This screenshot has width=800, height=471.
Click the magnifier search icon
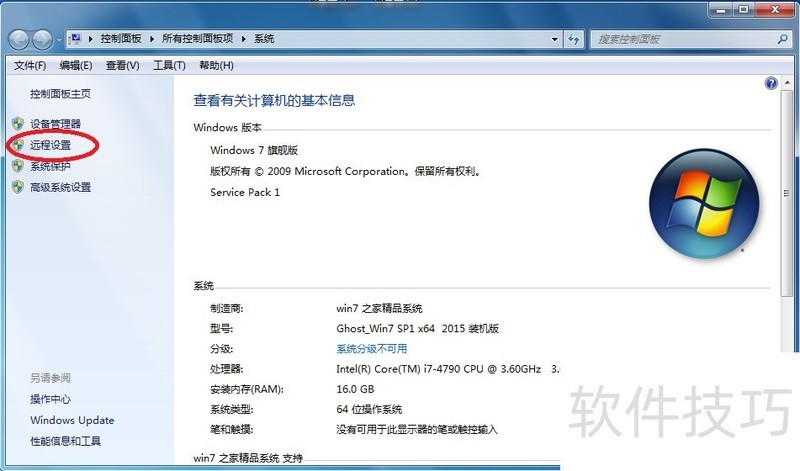point(782,39)
